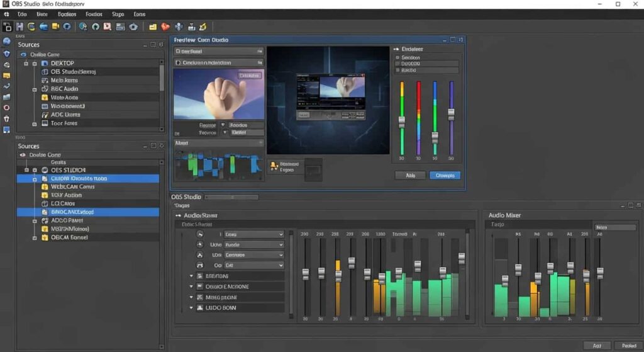Viewport: 644px width, 352px height.
Task: Open the Eons menu
Action: (x=139, y=14)
